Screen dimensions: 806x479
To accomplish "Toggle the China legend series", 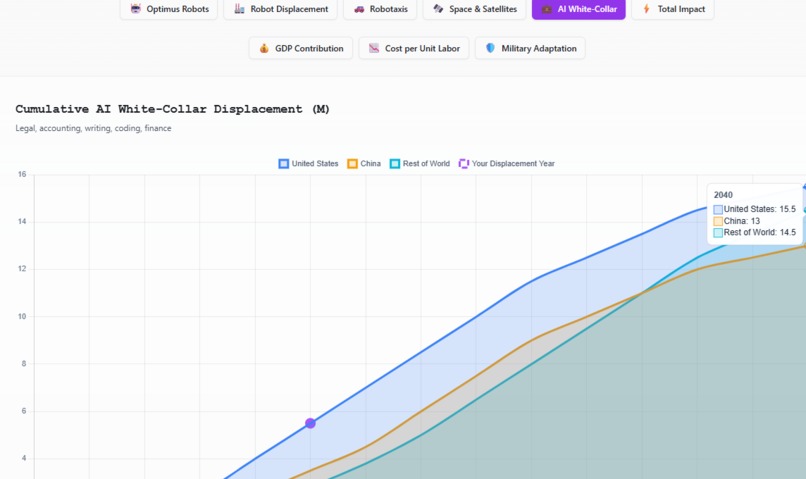I will tap(364, 163).
